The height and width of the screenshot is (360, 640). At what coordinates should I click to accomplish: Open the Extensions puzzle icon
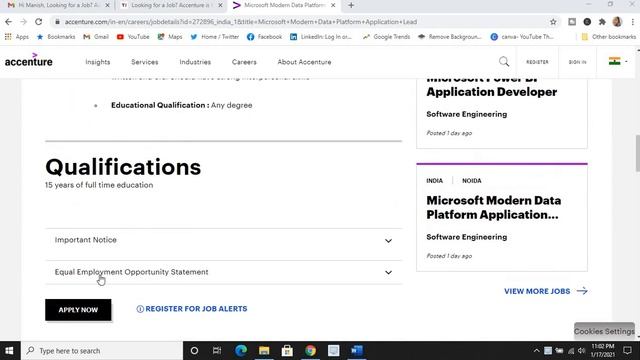tap(602, 22)
